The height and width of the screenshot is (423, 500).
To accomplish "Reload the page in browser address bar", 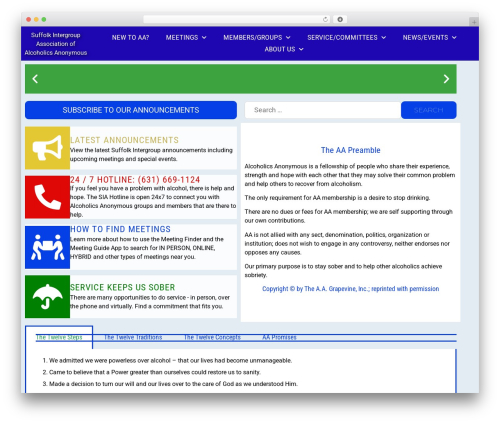I will click(325, 19).
